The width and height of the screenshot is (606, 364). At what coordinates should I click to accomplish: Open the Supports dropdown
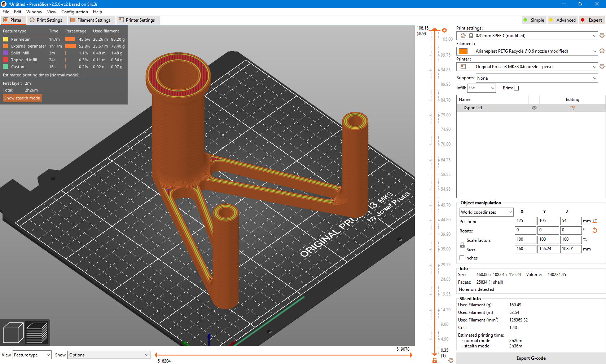(x=537, y=78)
